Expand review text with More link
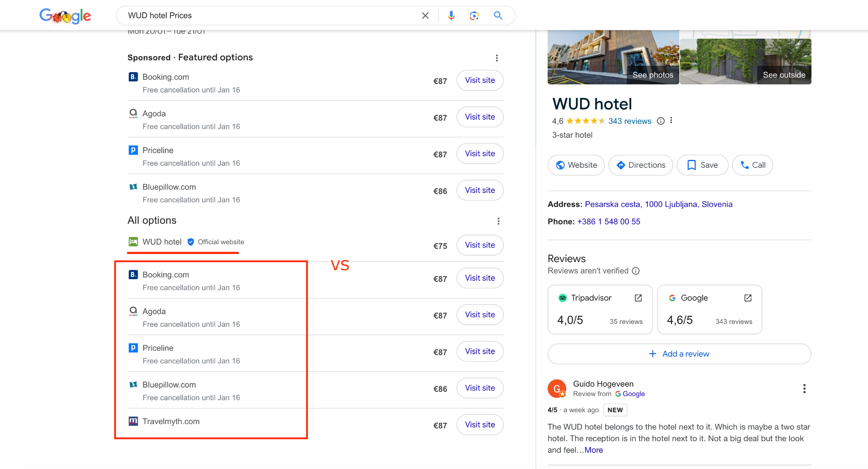868x469 pixels. click(x=593, y=450)
